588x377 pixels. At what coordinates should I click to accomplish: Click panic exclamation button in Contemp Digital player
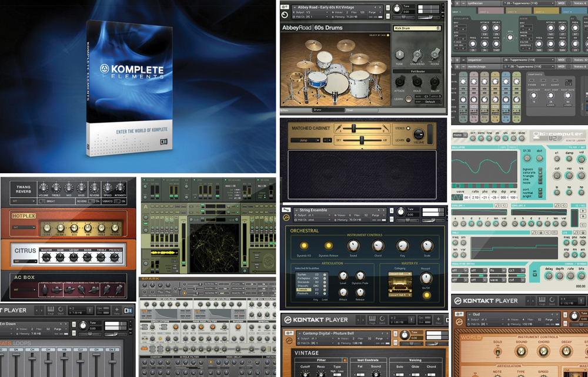(412, 320)
